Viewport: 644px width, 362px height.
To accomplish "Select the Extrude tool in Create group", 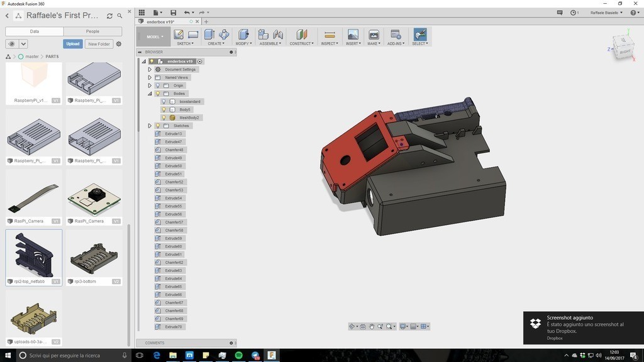I will pyautogui.click(x=209, y=35).
